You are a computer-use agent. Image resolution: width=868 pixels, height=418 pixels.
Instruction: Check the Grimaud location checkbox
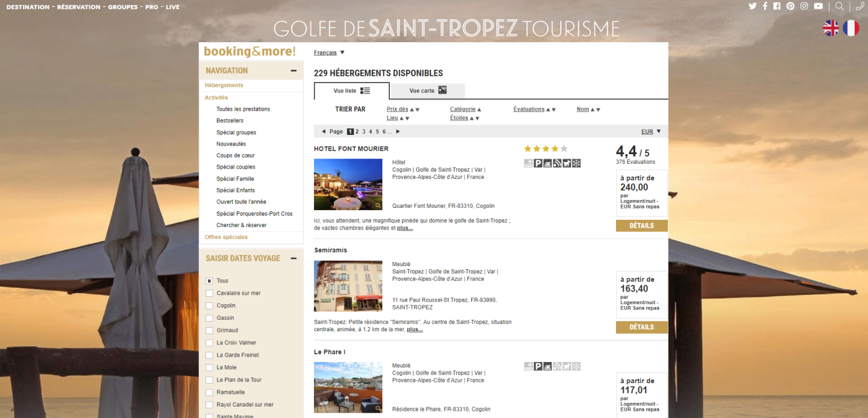[x=209, y=331]
